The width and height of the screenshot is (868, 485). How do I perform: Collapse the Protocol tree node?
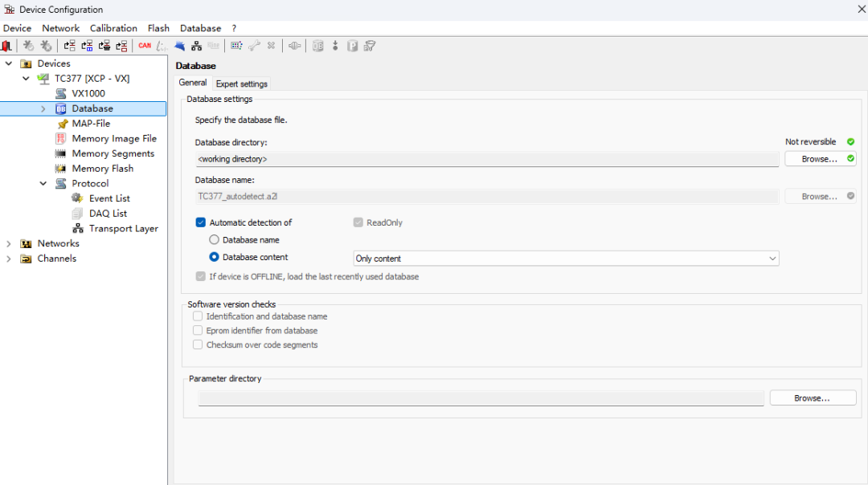(x=43, y=184)
